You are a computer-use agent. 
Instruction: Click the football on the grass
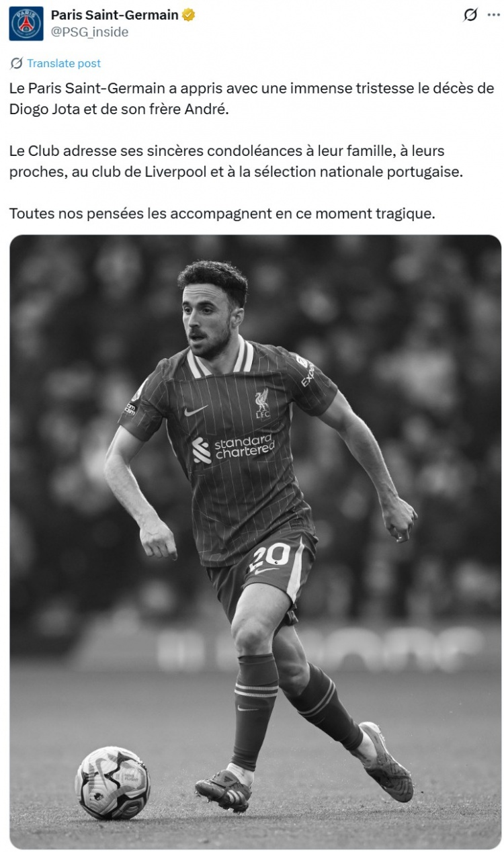point(112,783)
